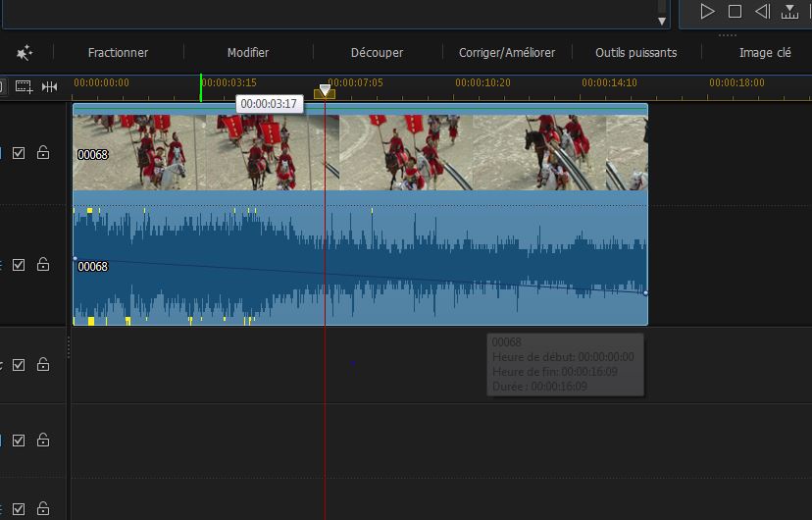Viewport: 812px width, 520px height.
Task: Open the magic wand tools icon
Action: pyautogui.click(x=25, y=53)
